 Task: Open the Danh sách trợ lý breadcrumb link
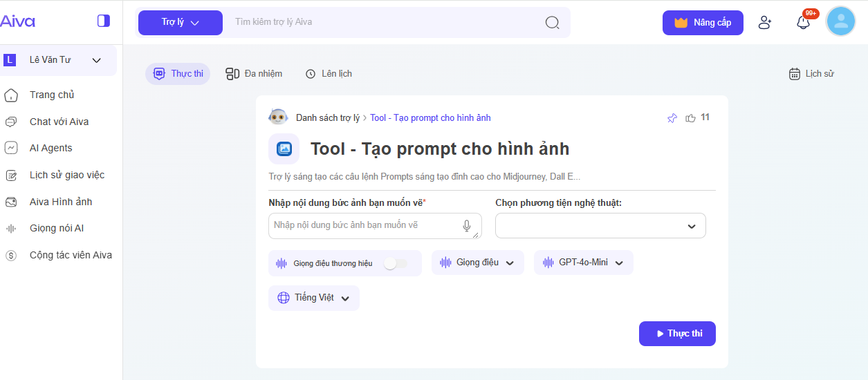(x=327, y=118)
